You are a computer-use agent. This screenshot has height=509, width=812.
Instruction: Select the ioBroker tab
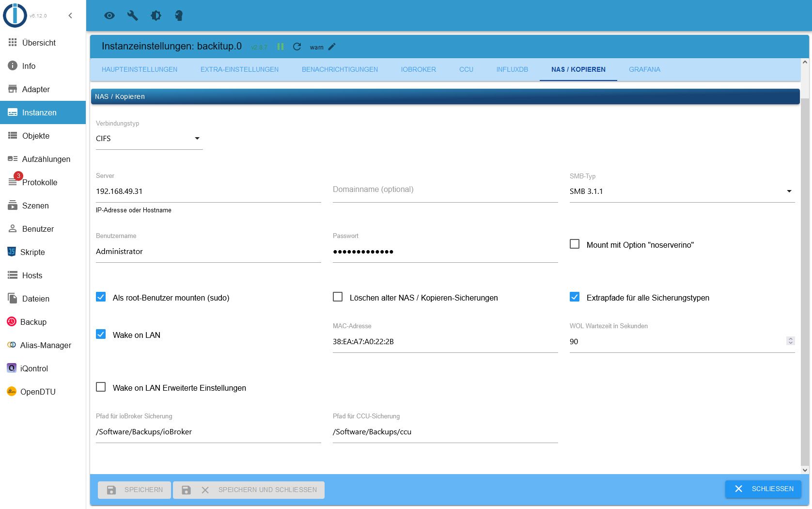tap(419, 69)
